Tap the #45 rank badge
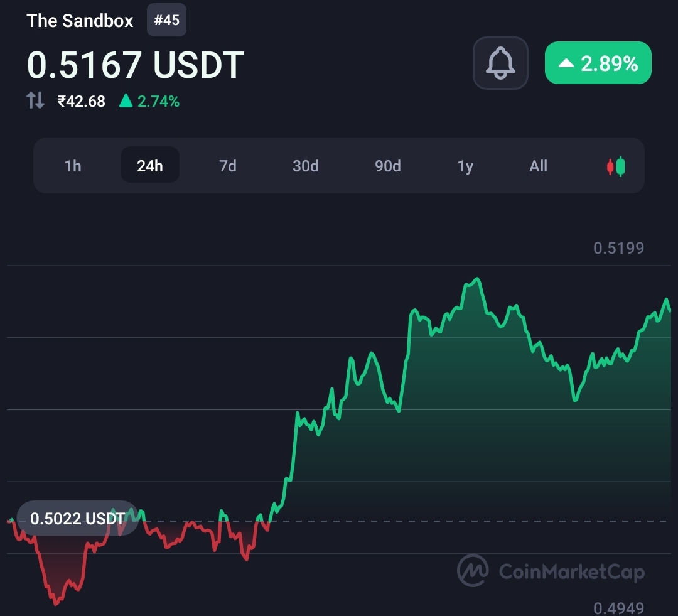 (x=166, y=20)
